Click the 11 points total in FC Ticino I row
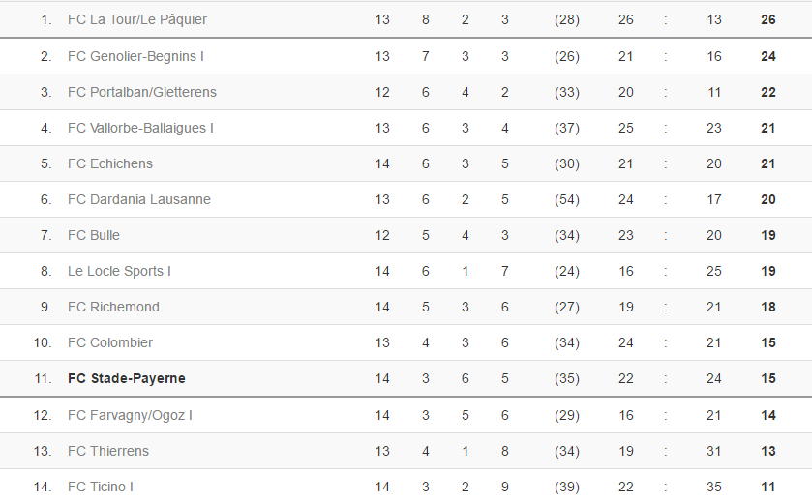812x504 pixels. pos(768,487)
